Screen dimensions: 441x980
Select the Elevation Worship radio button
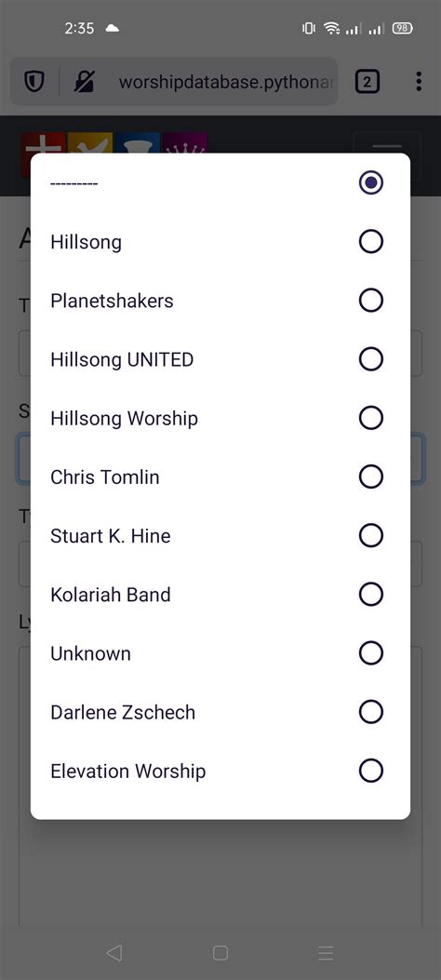tap(371, 771)
